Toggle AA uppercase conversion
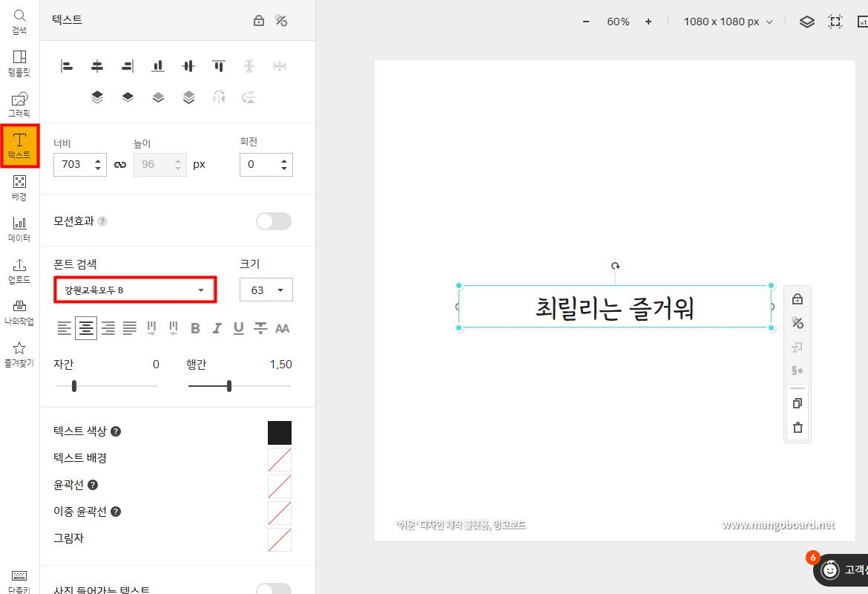The height and width of the screenshot is (594, 868). 283,328
